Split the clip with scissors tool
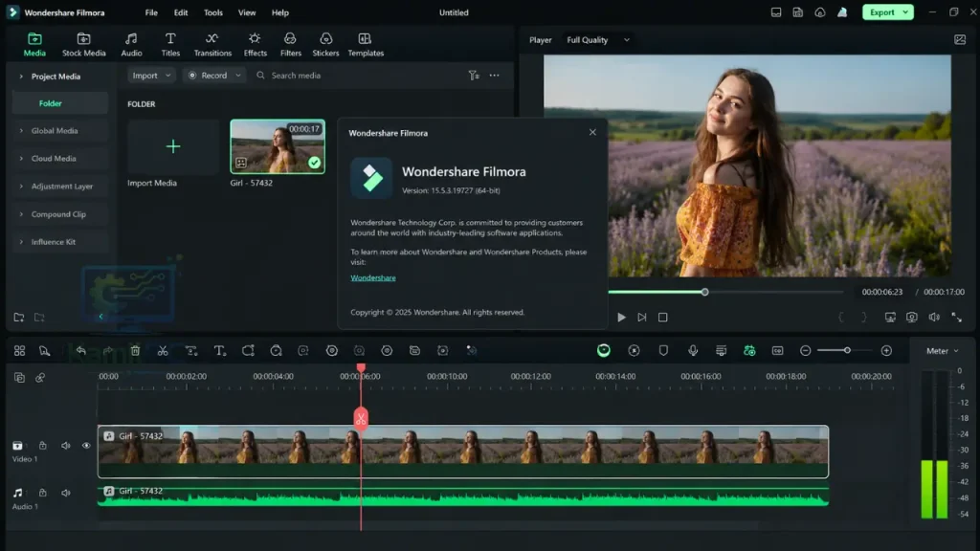Screen dimensions: 980x551 (163, 350)
